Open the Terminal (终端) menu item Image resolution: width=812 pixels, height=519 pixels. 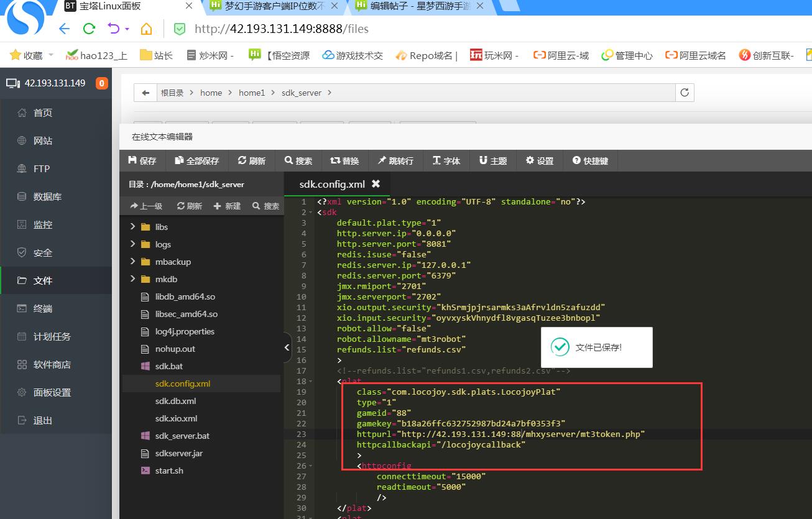click(x=43, y=308)
